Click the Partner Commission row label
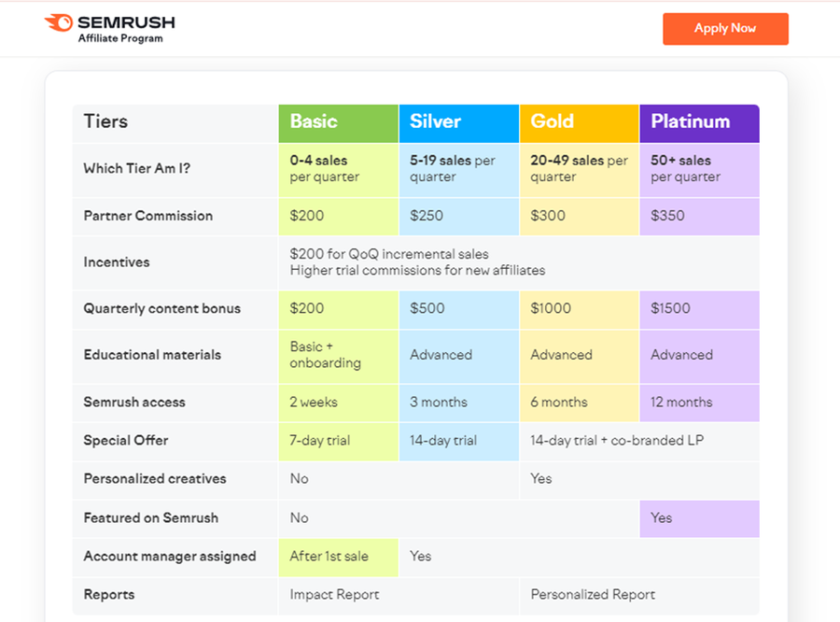 [x=147, y=216]
